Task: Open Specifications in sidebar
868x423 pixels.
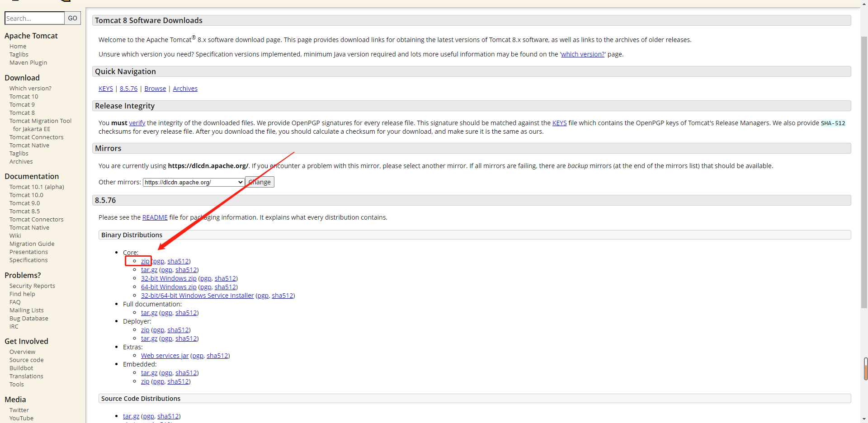Action: [28, 260]
